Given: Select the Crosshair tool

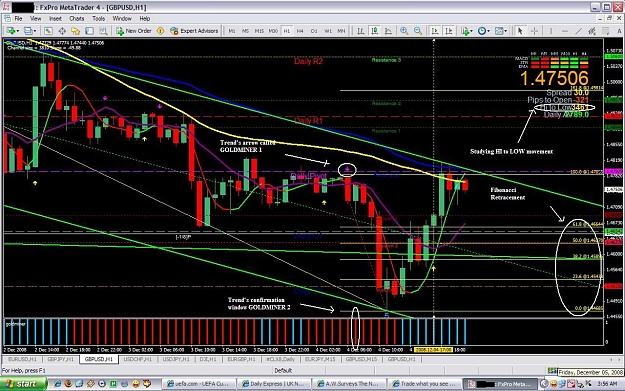Looking at the screenshot, I should coord(535,31).
